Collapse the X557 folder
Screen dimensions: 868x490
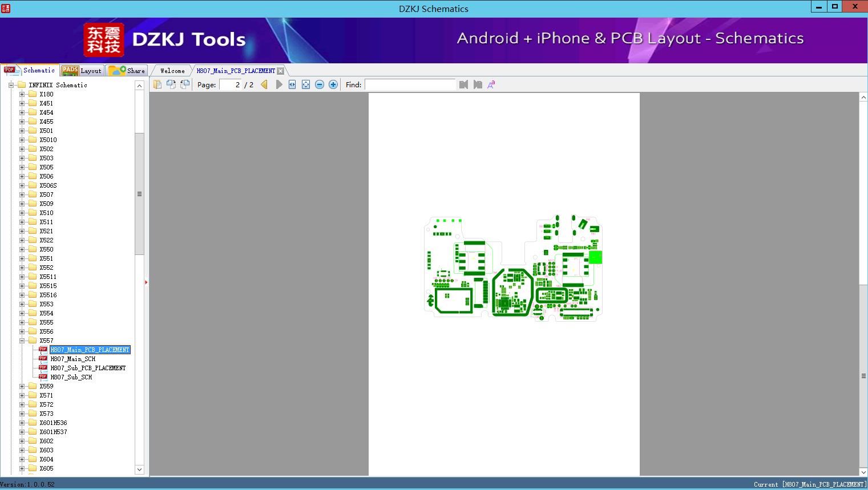coord(22,341)
